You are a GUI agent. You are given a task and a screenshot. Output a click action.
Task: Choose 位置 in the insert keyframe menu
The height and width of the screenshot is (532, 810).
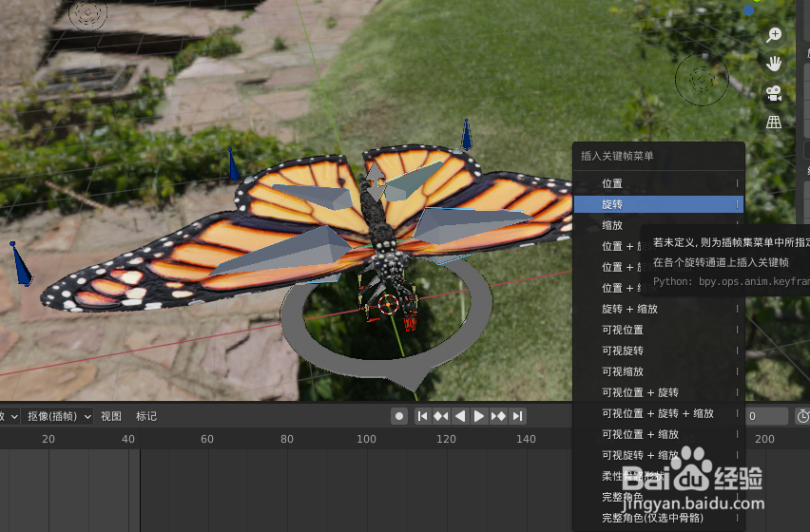tap(659, 183)
